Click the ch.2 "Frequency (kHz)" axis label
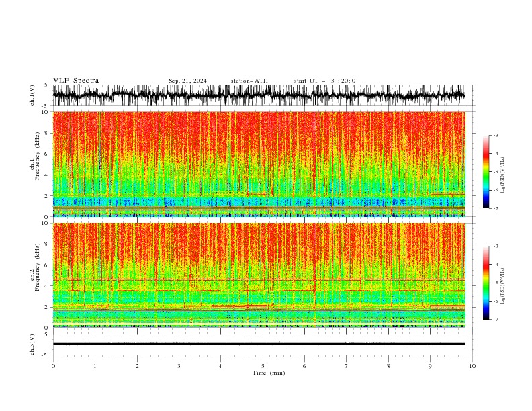532x411 pixels. coord(38,267)
